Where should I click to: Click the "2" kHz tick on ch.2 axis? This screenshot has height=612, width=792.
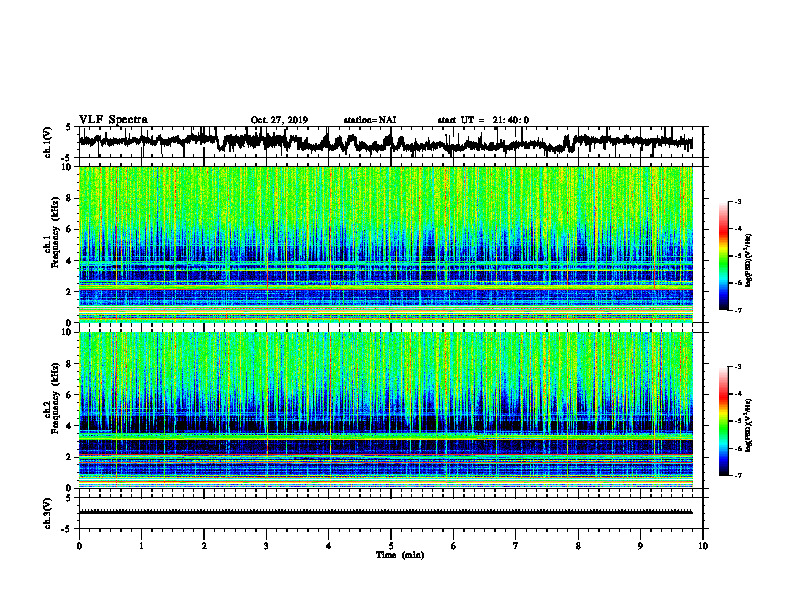tap(69, 457)
